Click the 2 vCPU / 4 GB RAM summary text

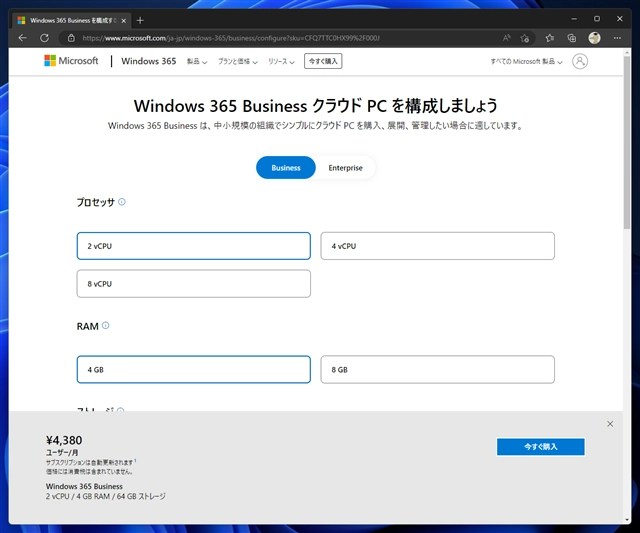(x=105, y=496)
